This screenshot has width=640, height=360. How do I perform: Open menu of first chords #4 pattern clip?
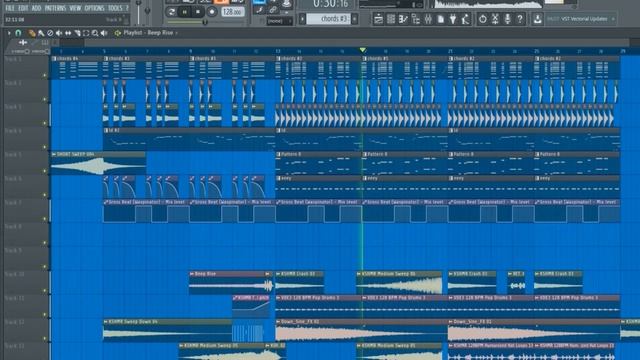tap(54, 59)
